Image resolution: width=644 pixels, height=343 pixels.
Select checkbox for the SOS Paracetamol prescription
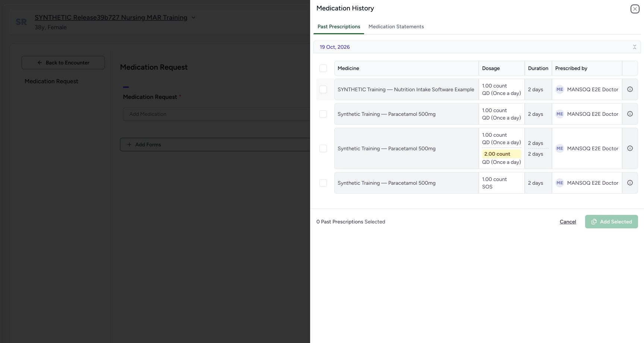[x=323, y=183]
